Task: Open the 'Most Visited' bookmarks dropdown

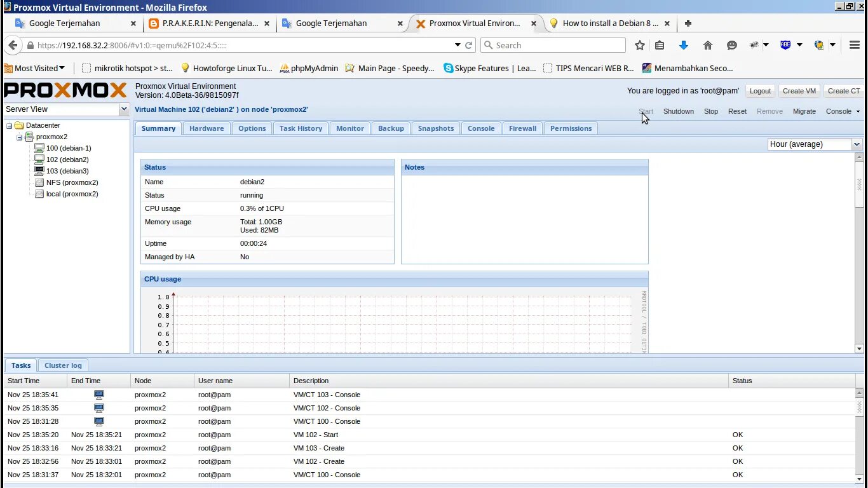Action: click(x=34, y=68)
